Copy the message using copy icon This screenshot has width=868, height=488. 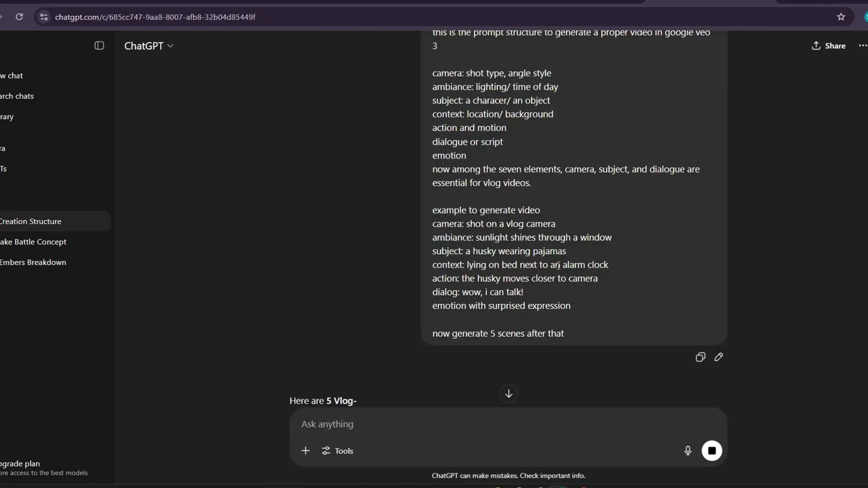700,357
